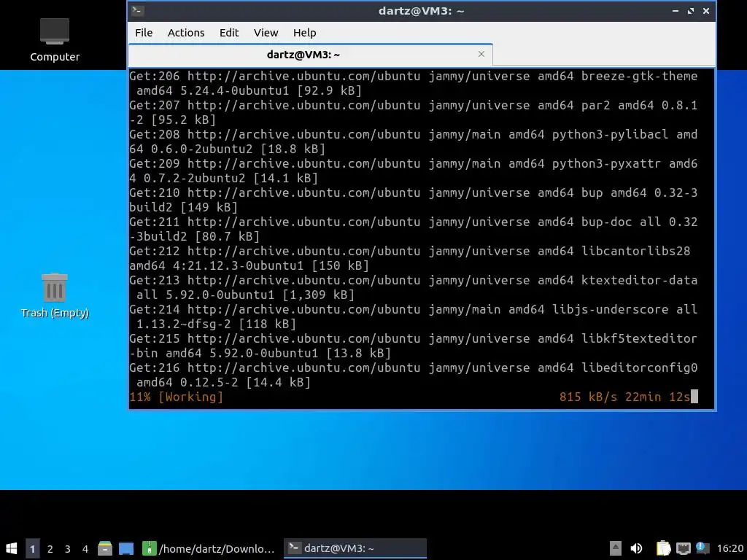The width and height of the screenshot is (747, 560).
Task: Close the terminal window
Action: [706, 10]
